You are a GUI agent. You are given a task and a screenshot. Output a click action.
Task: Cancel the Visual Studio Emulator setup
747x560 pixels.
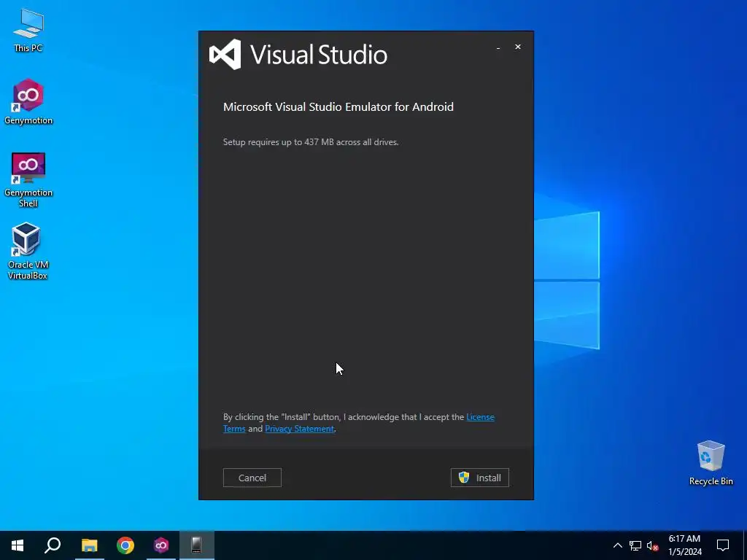[252, 478]
